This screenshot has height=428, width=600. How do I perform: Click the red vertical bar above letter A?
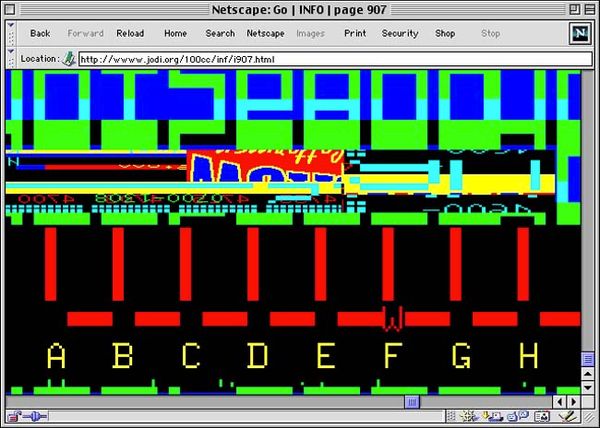point(51,264)
